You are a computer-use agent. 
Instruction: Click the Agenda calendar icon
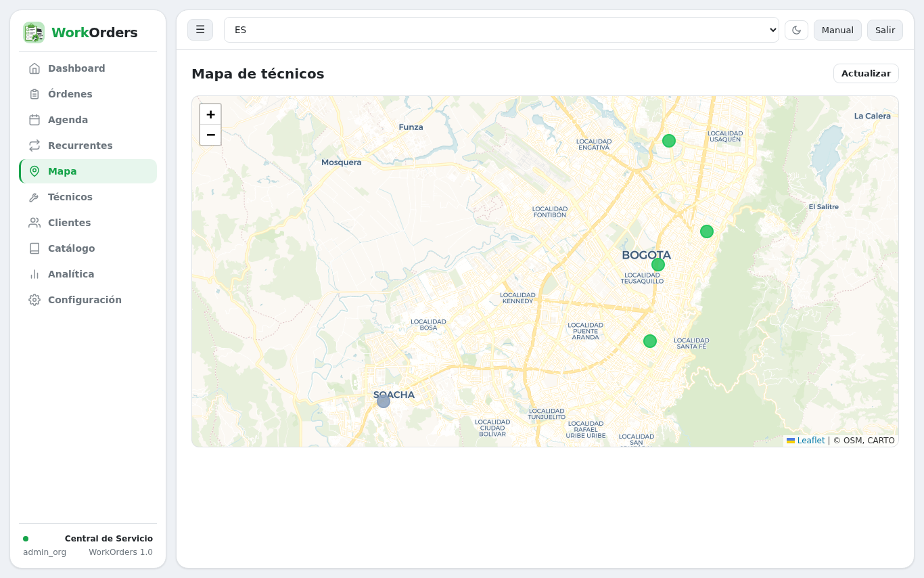(34, 120)
